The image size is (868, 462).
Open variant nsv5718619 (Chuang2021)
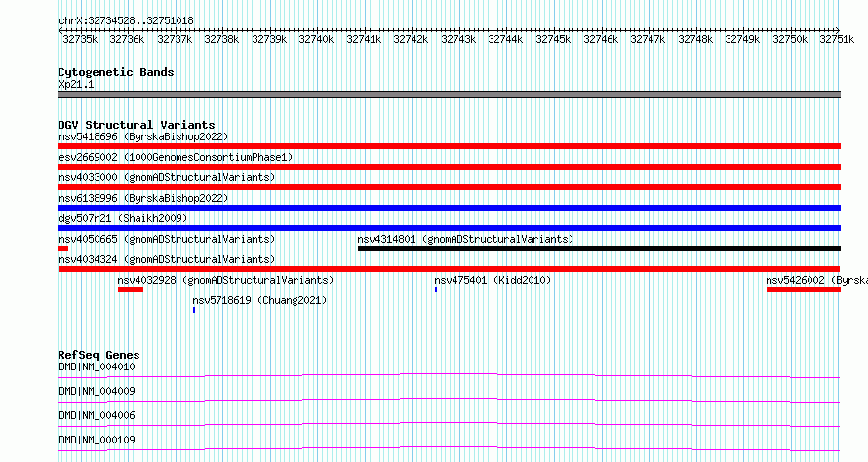pyautogui.click(x=259, y=300)
